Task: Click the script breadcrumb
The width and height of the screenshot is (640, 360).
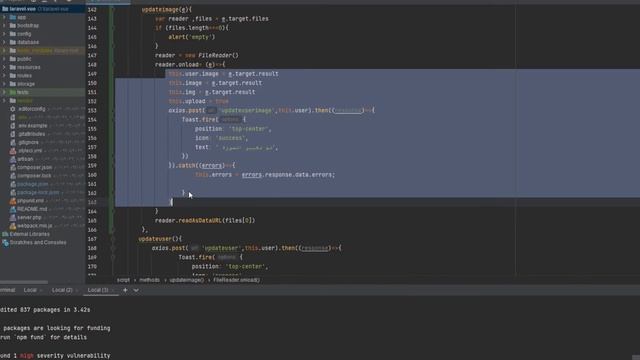Action: coord(123,280)
